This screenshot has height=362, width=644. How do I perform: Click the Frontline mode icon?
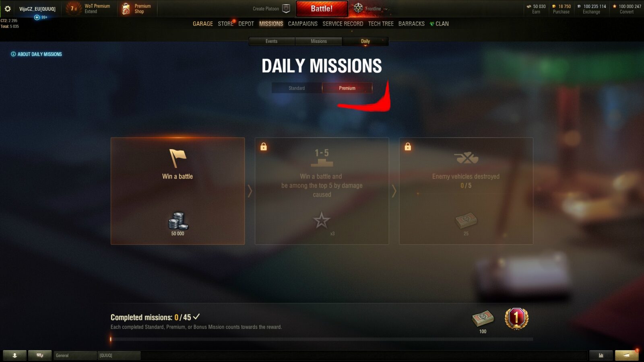point(358,8)
